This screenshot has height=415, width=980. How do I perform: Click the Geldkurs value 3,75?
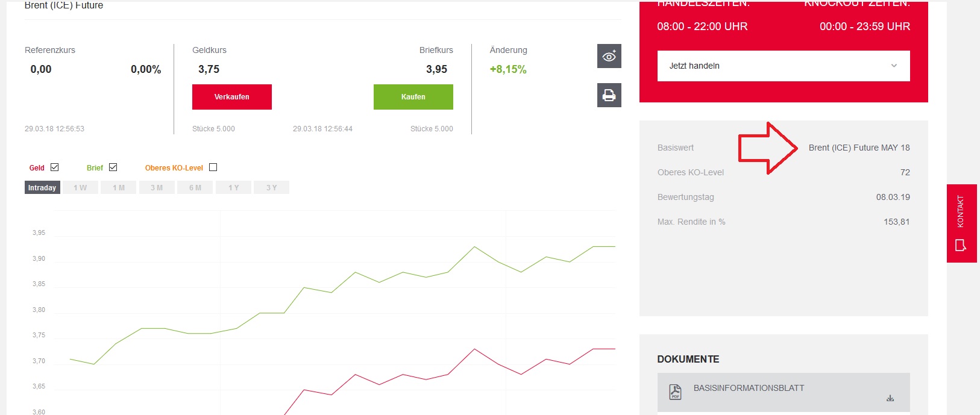point(209,69)
